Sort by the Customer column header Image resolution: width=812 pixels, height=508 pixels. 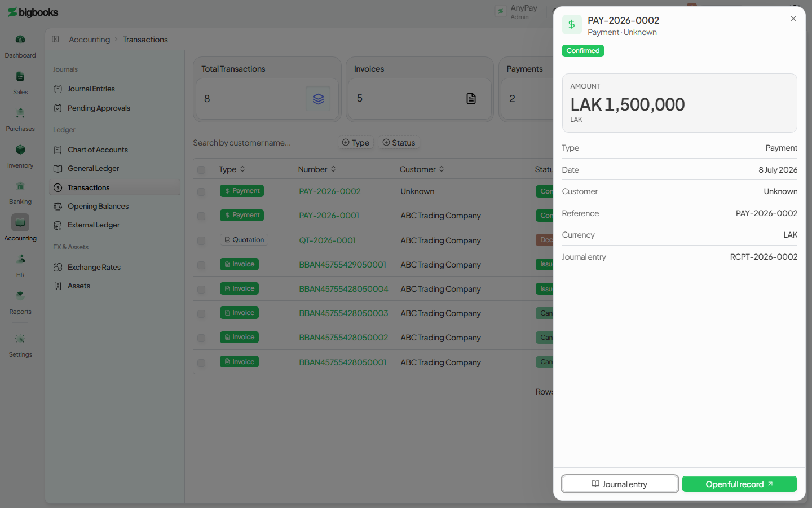click(x=422, y=169)
